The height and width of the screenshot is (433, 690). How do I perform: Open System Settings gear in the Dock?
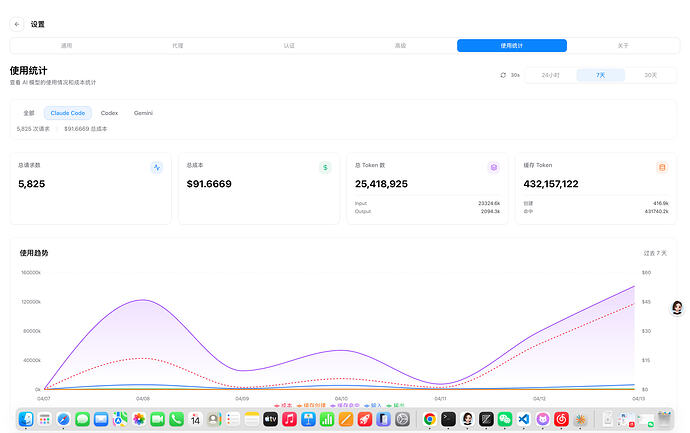tap(402, 419)
